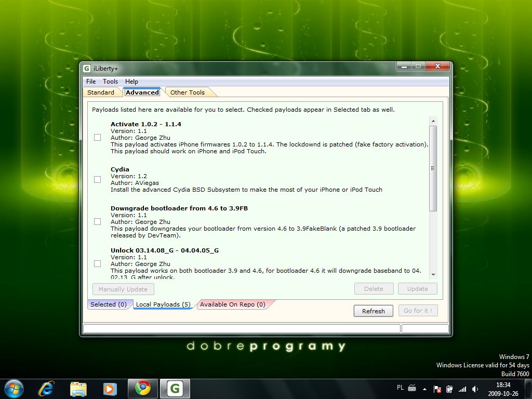This screenshot has width=532, height=399.
Task: Click the Go for it ! button
Action: click(x=418, y=311)
